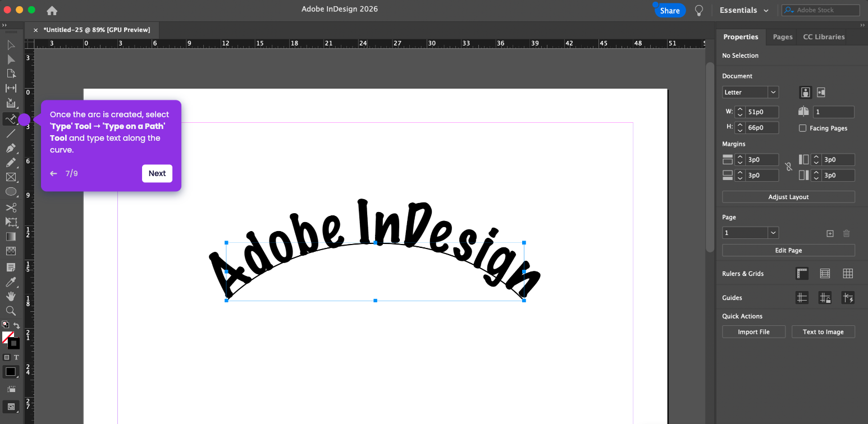Select the Content Collector tool

[x=11, y=103]
